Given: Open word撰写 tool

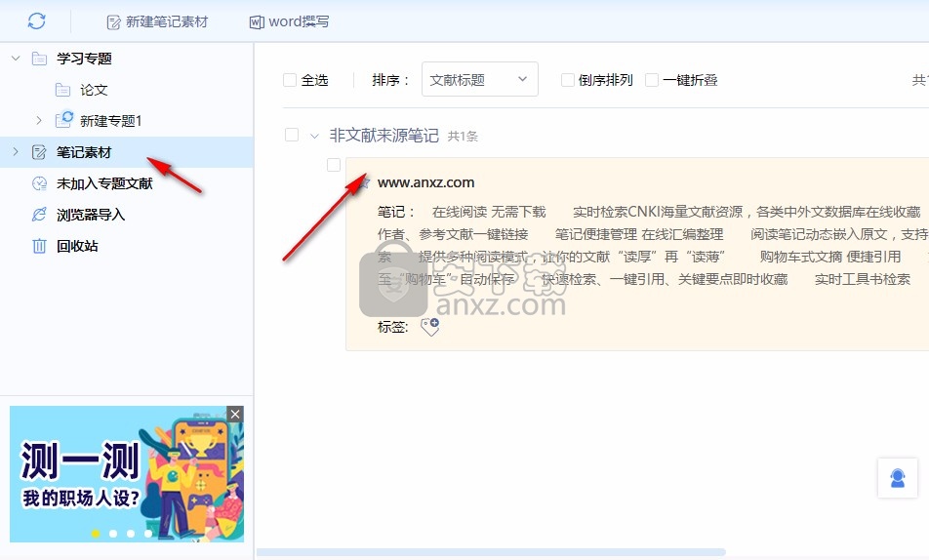Looking at the screenshot, I should point(289,21).
